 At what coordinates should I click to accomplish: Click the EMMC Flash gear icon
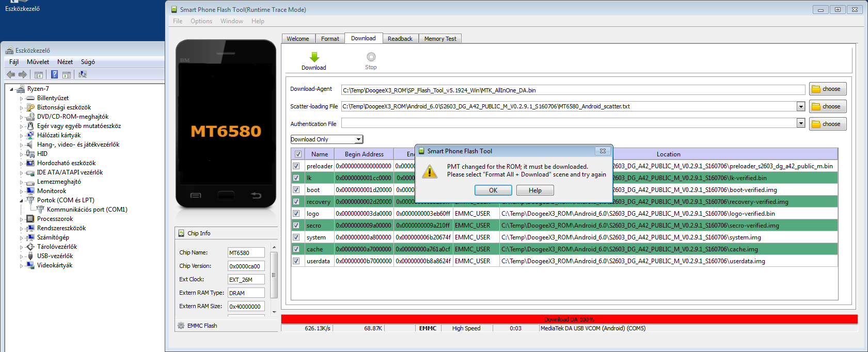tap(181, 326)
